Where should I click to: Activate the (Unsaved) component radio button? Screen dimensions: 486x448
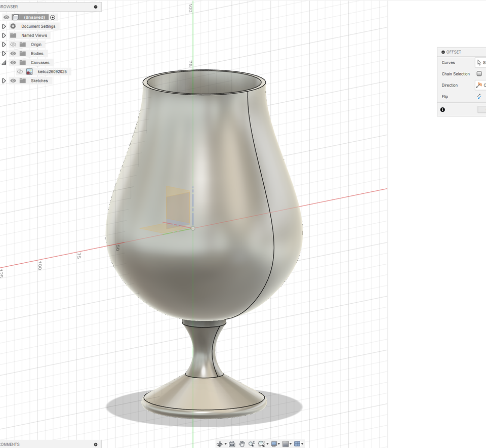pos(53,17)
